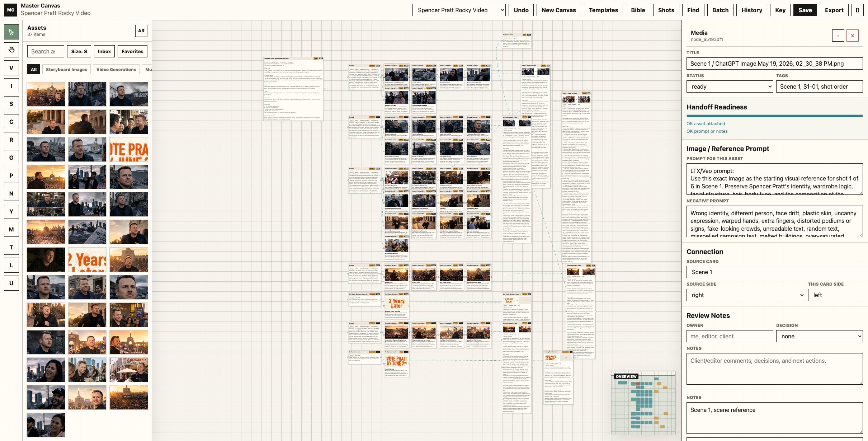868x441 pixels.
Task: Activate the hand pan tool
Action: pos(11,50)
